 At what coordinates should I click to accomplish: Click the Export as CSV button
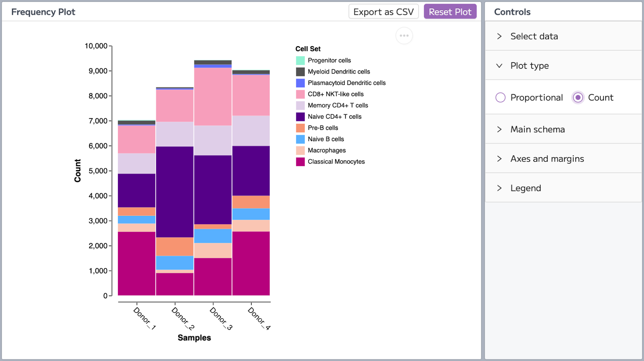pyautogui.click(x=383, y=12)
